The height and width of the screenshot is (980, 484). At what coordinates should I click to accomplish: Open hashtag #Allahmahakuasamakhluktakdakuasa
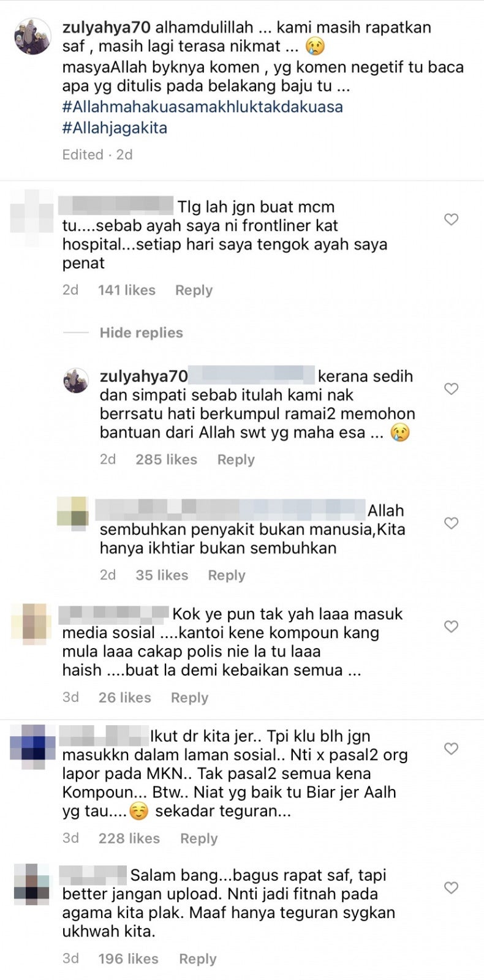tap(202, 107)
